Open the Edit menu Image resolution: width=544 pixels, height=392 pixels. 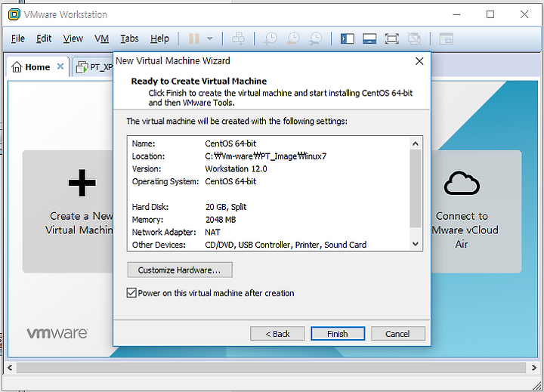(44, 39)
